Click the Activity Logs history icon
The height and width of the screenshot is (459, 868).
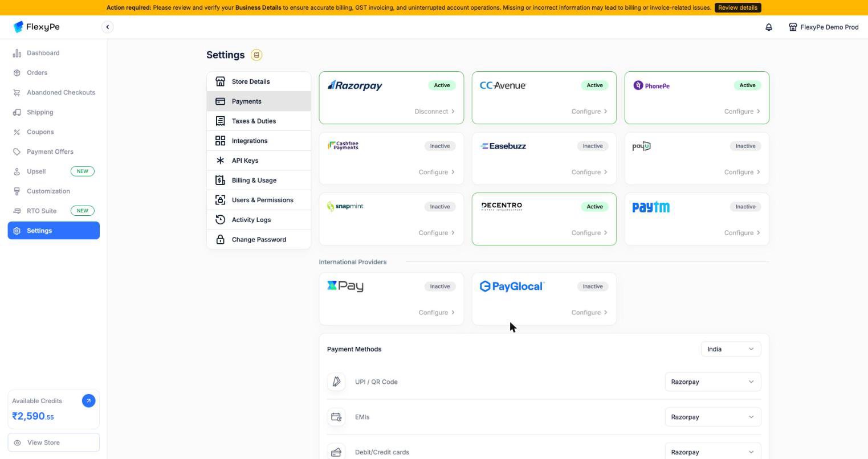(x=221, y=220)
